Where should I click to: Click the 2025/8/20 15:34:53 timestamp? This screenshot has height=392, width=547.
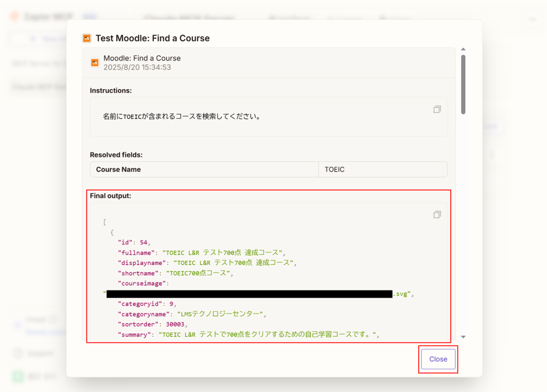[x=137, y=67]
